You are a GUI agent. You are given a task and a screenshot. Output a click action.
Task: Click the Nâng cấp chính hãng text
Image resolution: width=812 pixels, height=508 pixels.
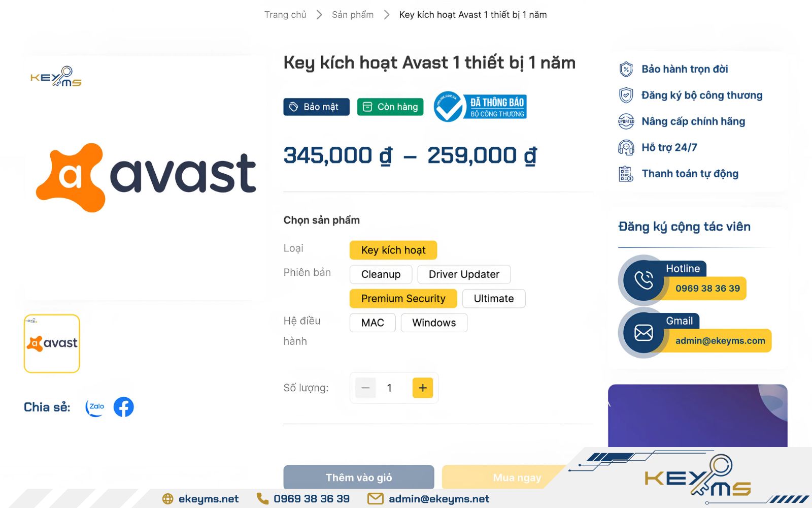[x=693, y=121]
